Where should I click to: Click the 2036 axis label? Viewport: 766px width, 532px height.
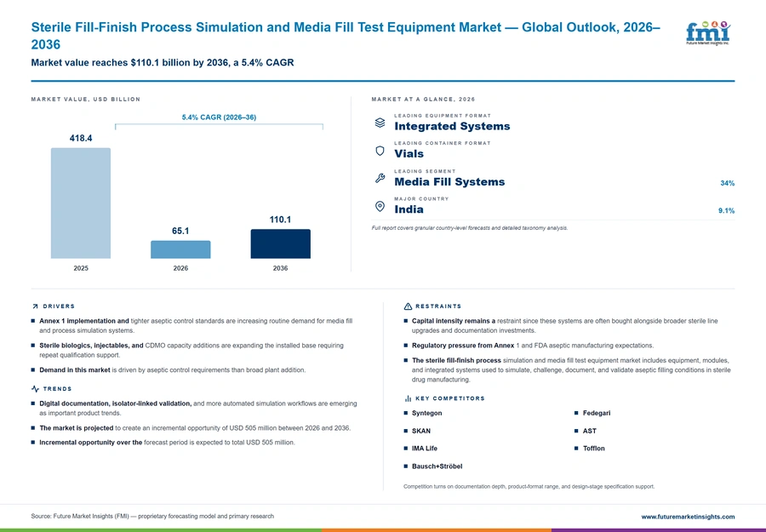(x=280, y=268)
